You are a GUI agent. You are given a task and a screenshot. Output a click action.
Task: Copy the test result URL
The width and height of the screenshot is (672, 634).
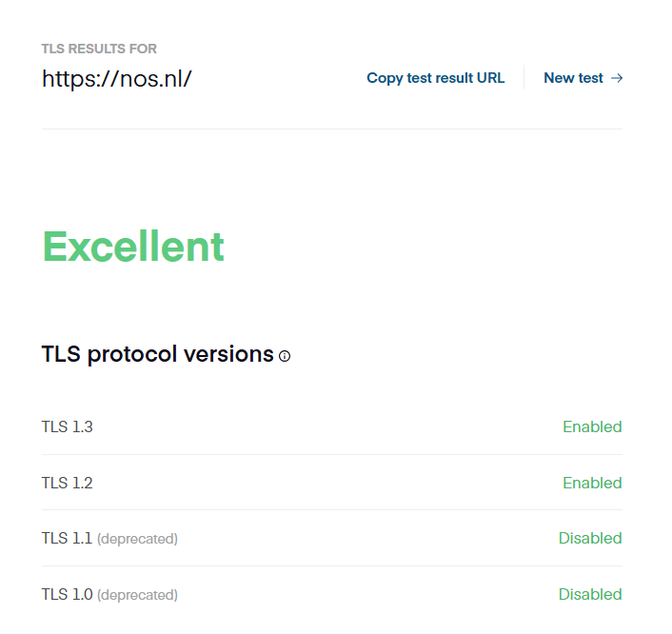click(x=435, y=78)
